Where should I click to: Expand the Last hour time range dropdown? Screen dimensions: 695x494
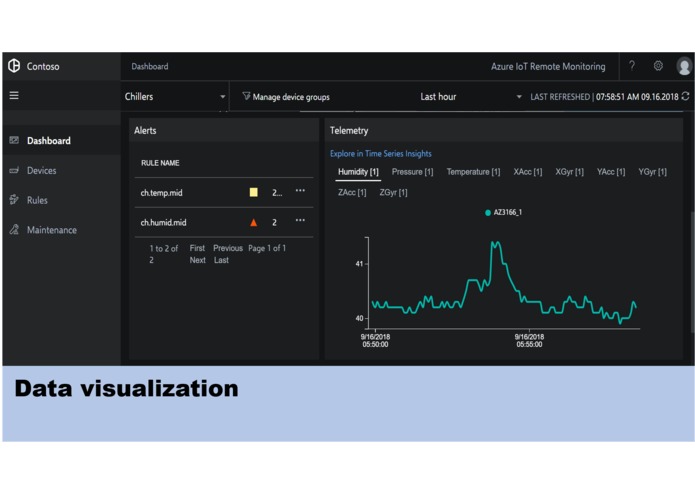(x=470, y=97)
